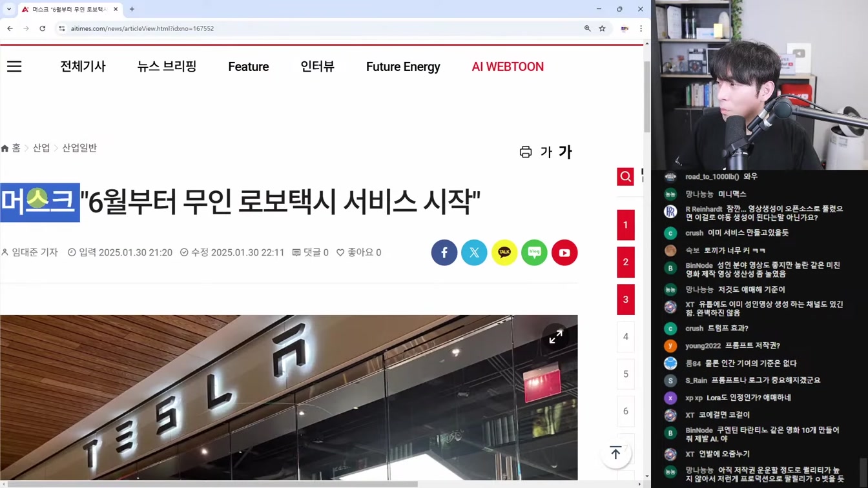Select ranked item 3

(625, 300)
